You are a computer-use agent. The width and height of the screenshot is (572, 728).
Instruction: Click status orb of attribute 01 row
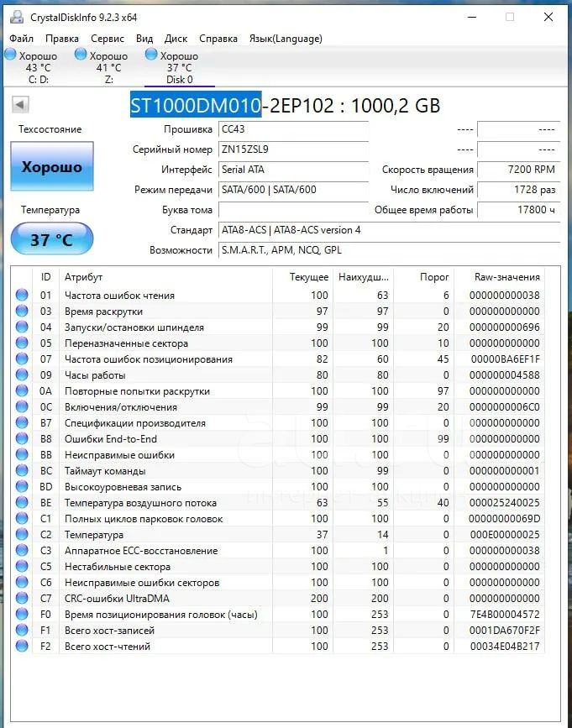22,295
